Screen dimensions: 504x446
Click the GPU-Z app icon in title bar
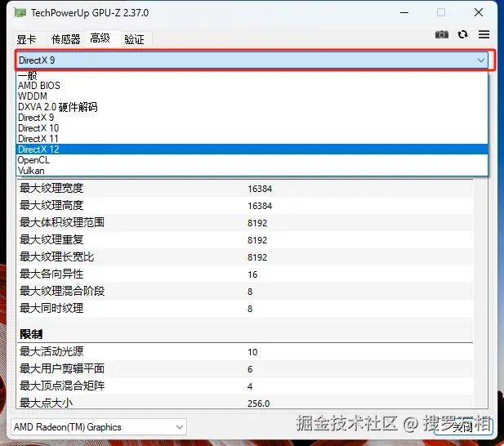20,13
